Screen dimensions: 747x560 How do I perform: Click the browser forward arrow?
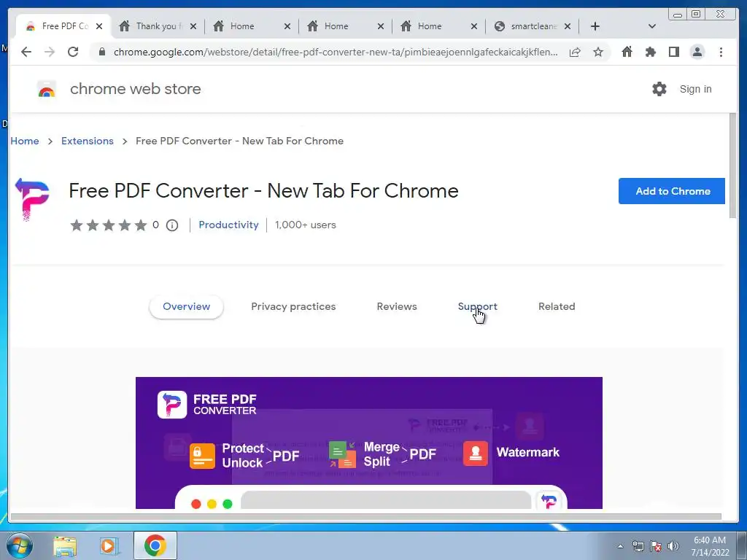(50, 52)
